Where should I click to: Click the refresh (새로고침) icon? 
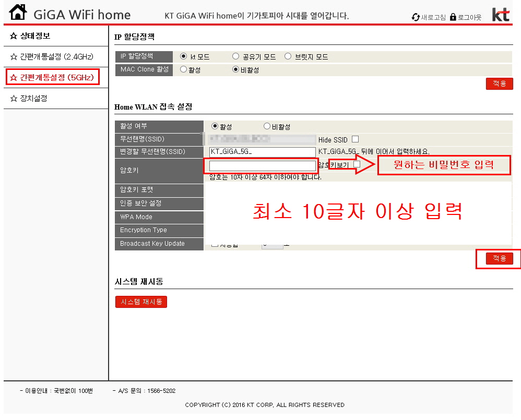tap(416, 17)
